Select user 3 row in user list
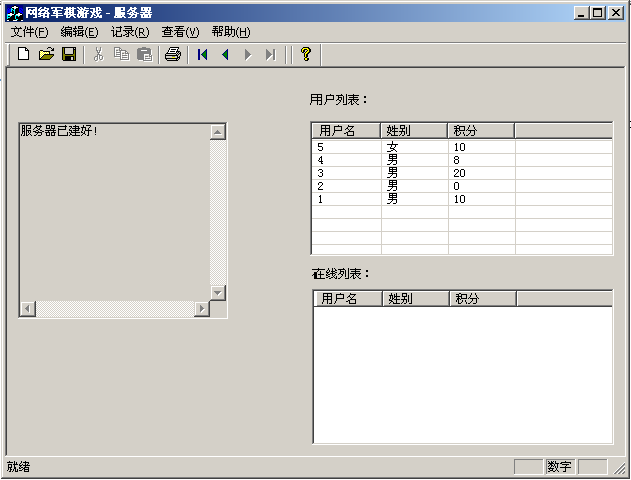The image size is (631, 480). tap(462, 173)
